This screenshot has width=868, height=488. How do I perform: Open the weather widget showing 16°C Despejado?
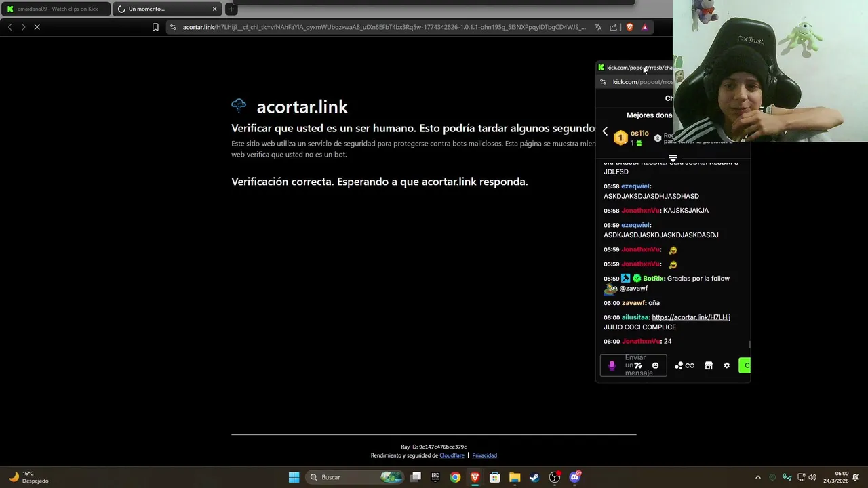coord(28,477)
